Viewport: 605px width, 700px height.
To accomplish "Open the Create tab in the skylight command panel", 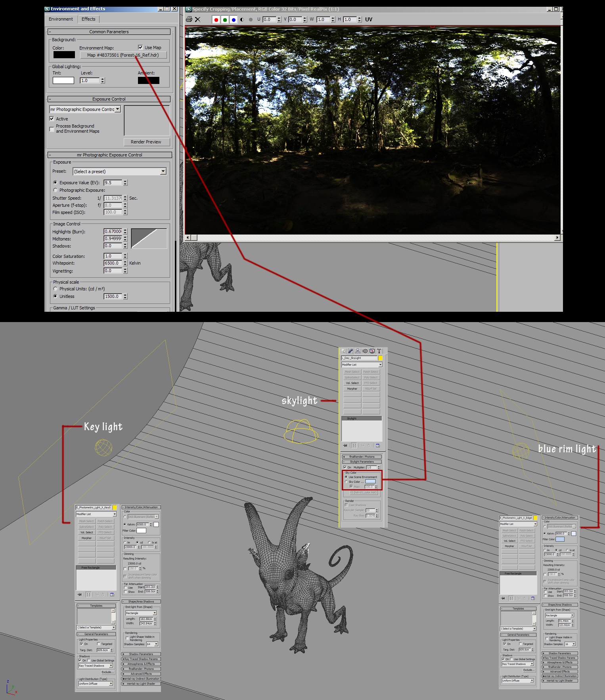I will pos(344,351).
